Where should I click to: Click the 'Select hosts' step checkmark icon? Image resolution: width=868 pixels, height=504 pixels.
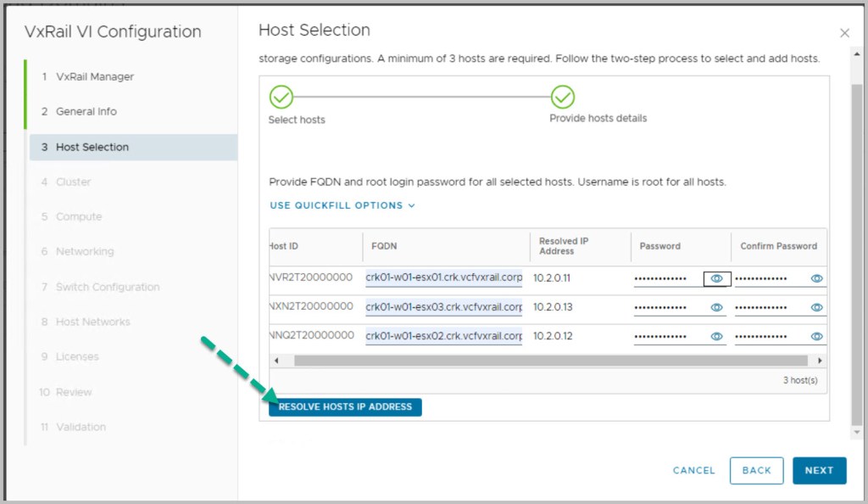[281, 96]
